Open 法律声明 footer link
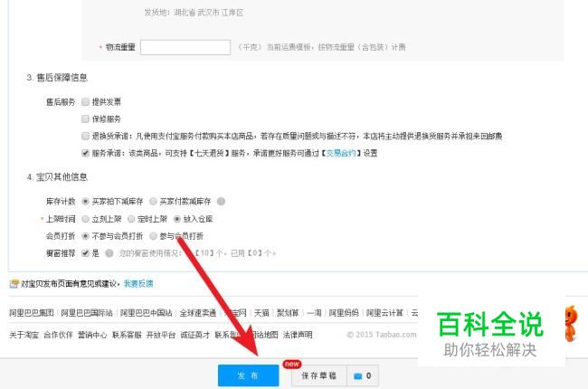The image size is (588, 389). (298, 335)
